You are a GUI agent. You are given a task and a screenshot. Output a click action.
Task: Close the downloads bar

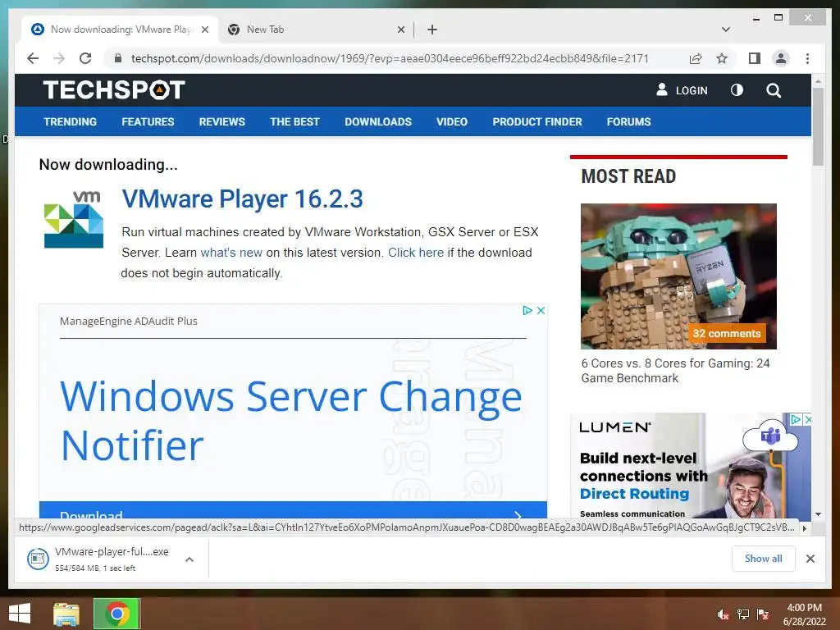click(x=810, y=559)
